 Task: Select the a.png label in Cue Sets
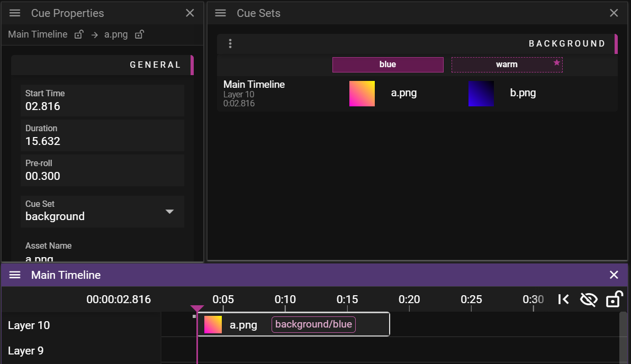(x=403, y=93)
